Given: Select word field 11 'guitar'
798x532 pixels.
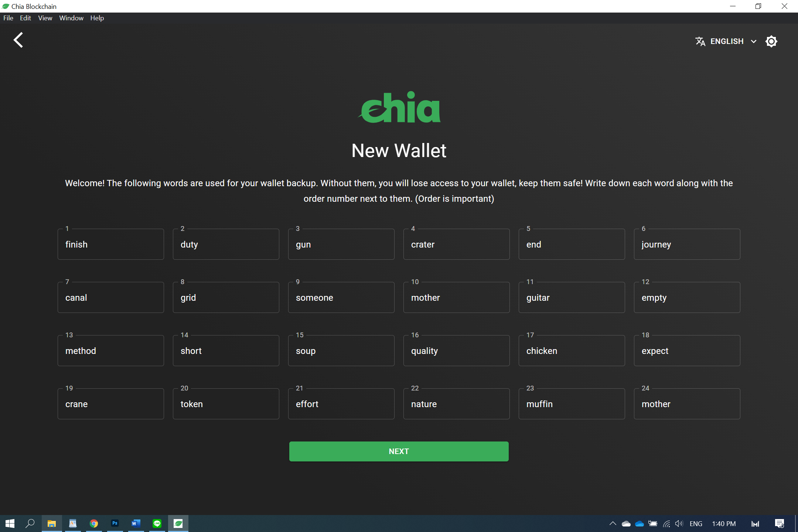Looking at the screenshot, I should 572,297.
